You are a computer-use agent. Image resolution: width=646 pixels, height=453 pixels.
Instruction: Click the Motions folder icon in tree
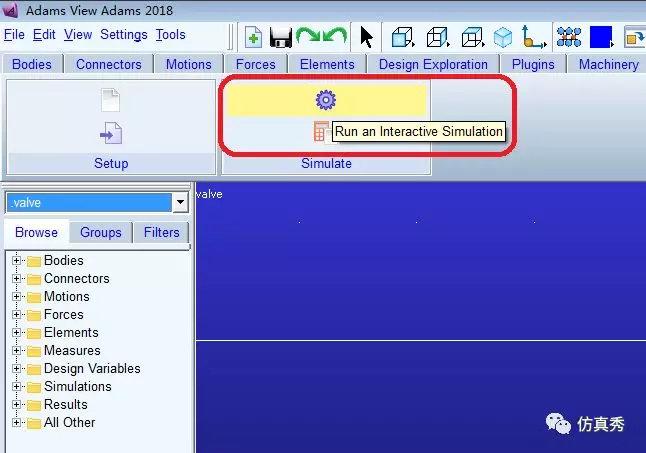click(34, 297)
